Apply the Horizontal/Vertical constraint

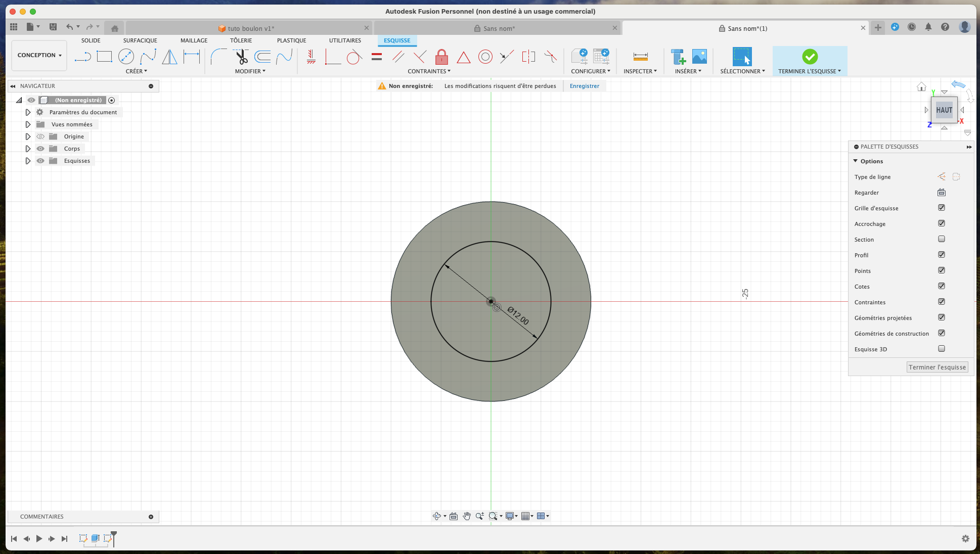click(x=311, y=57)
